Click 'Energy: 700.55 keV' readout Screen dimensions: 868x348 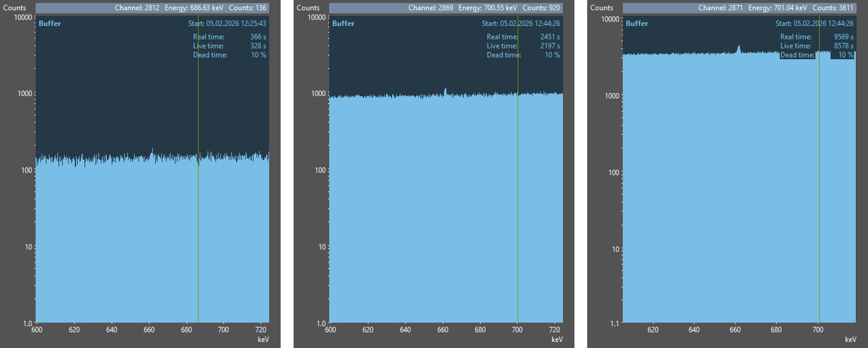488,8
